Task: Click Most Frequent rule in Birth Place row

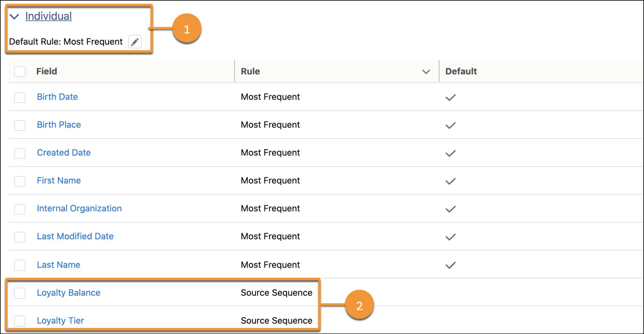Action: pos(270,125)
